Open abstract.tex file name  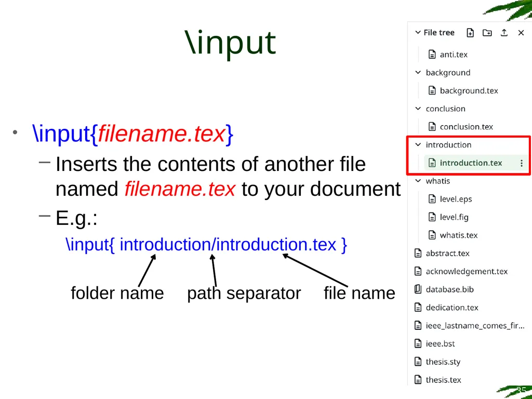[x=447, y=253]
